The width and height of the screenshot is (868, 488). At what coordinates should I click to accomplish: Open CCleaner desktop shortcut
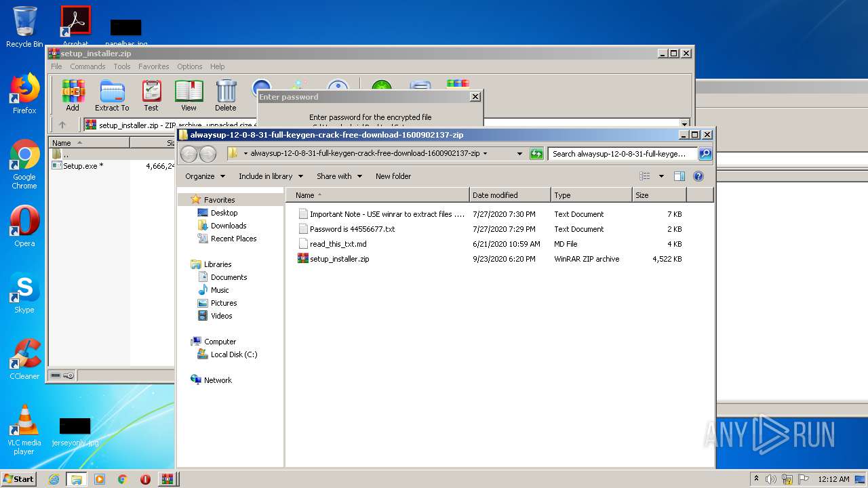(x=24, y=359)
